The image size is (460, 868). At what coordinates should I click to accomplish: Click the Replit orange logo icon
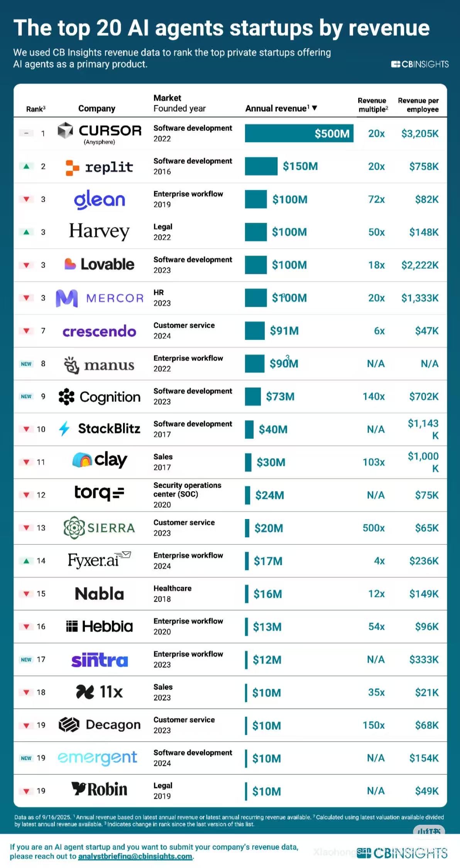coord(72,168)
